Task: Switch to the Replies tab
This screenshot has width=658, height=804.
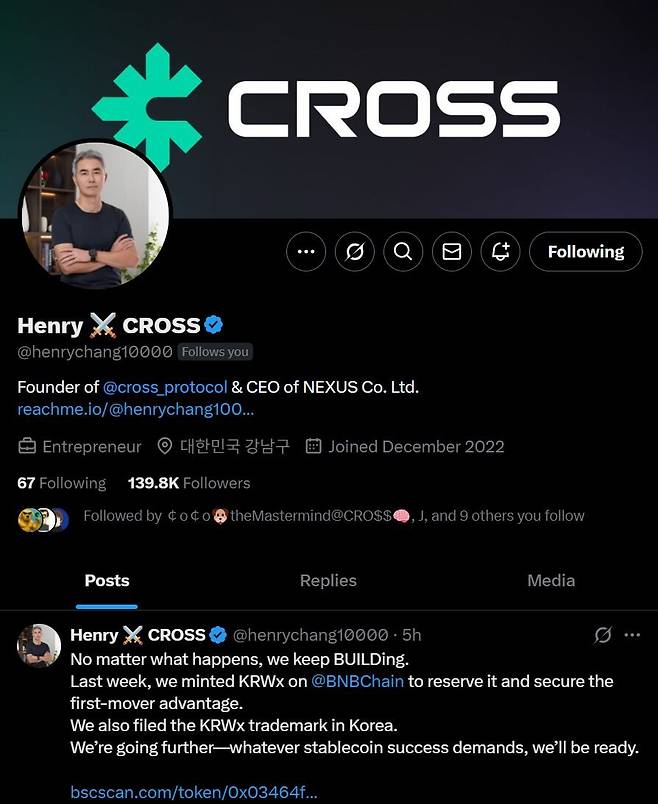Action: [x=328, y=580]
